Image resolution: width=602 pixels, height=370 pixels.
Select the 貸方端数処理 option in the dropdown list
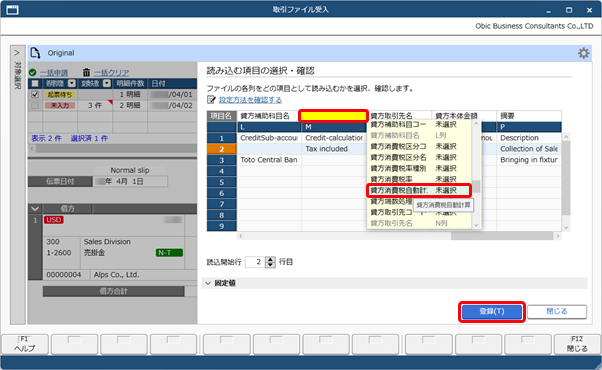[391, 202]
